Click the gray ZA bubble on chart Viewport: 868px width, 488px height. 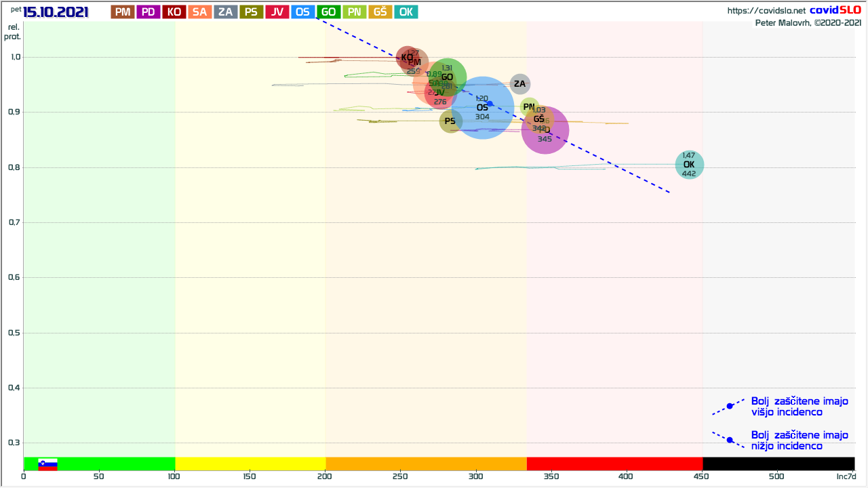point(519,84)
